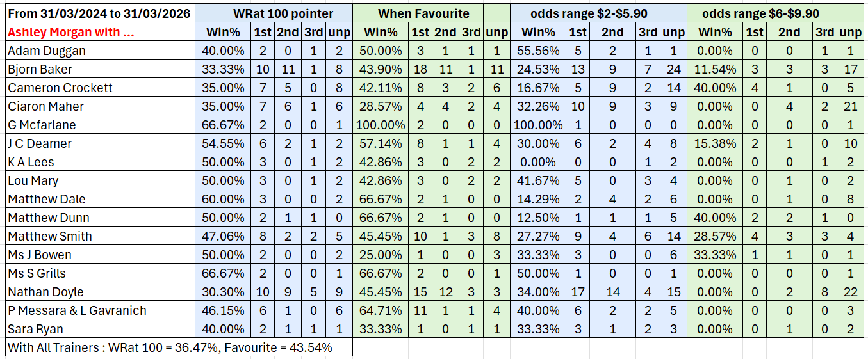
Task: Click the Nathan Doyle trainer name
Action: click(x=46, y=292)
